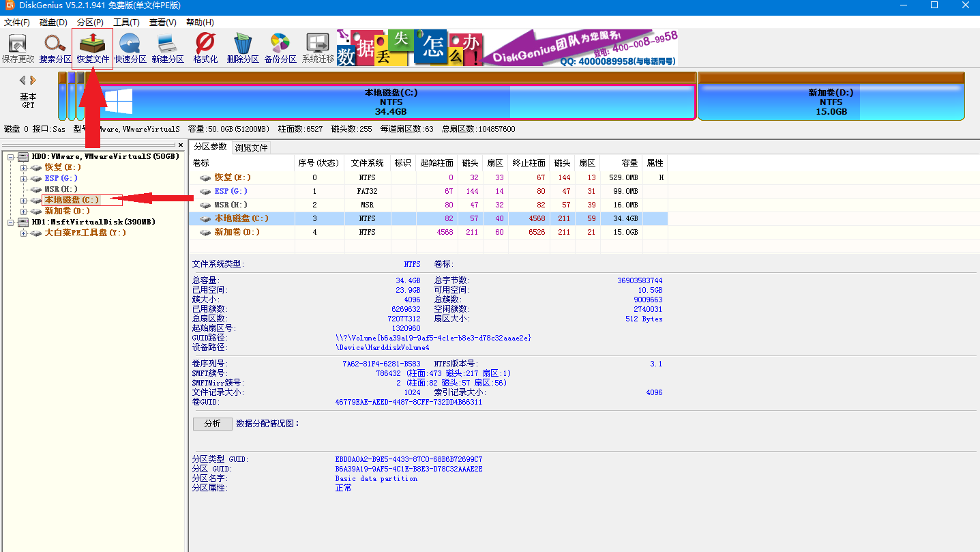The width and height of the screenshot is (980, 552).
Task: Click the 系统迁移 toolbar icon
Action: (318, 48)
